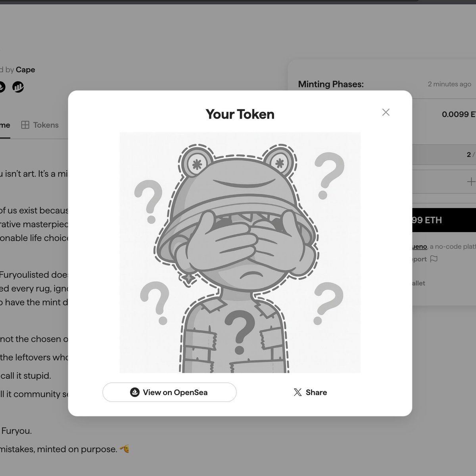The width and height of the screenshot is (476, 476).
Task: Click the black ETH mint button
Action: (444, 220)
